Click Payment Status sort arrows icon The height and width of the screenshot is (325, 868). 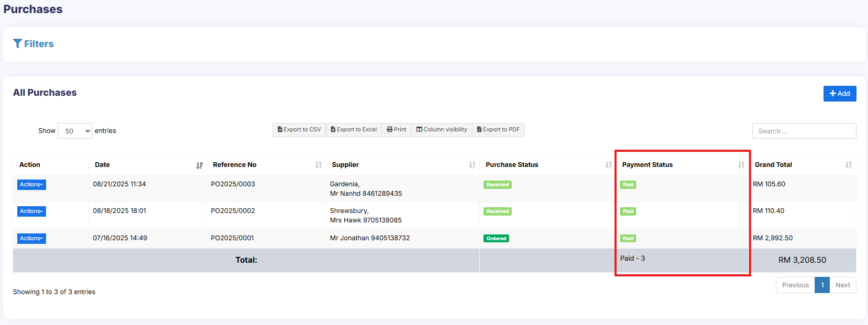pyautogui.click(x=741, y=165)
